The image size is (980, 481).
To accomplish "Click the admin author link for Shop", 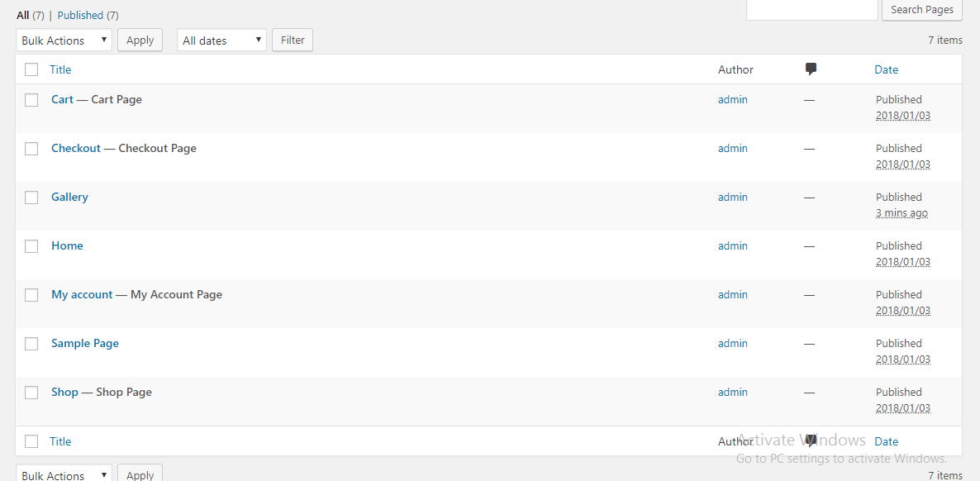I will click(732, 393).
